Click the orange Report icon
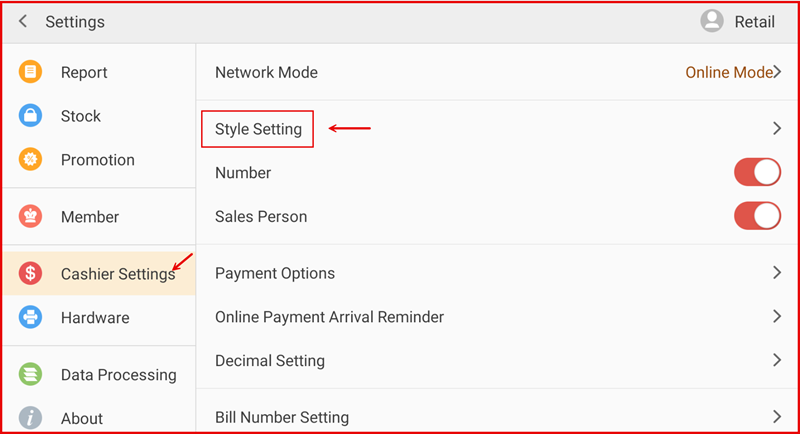The width and height of the screenshot is (800, 434). click(31, 72)
